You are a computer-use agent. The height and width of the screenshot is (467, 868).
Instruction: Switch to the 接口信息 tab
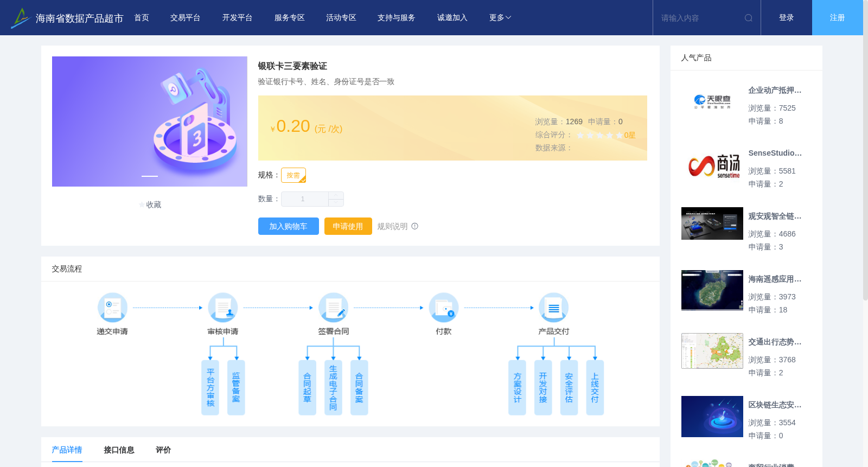[119, 450]
